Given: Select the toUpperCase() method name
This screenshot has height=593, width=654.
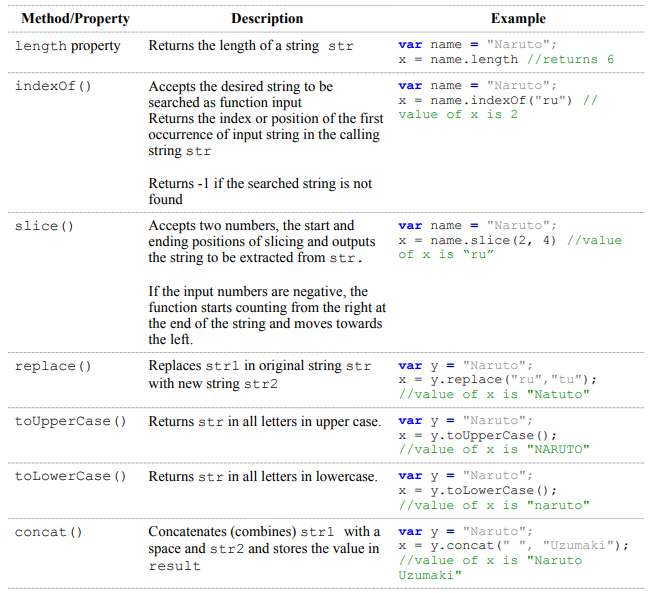Looking at the screenshot, I should tap(70, 421).
